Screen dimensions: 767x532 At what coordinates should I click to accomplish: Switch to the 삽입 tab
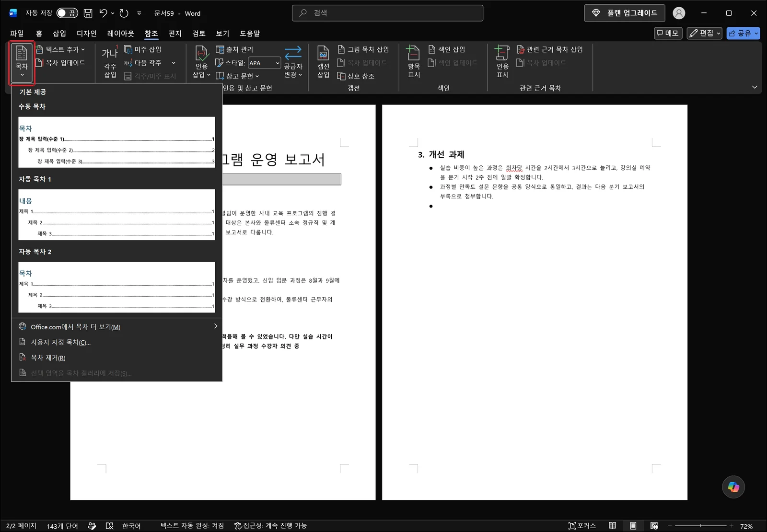59,33
